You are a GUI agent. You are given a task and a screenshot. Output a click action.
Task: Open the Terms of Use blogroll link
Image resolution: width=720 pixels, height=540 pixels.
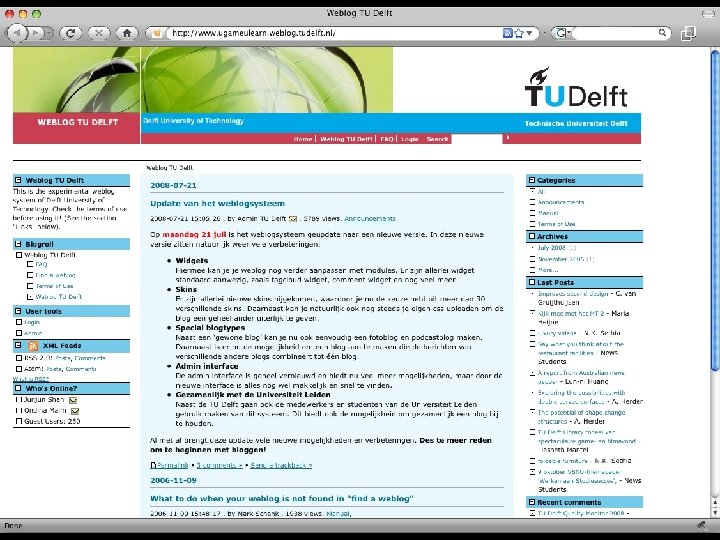point(55,286)
